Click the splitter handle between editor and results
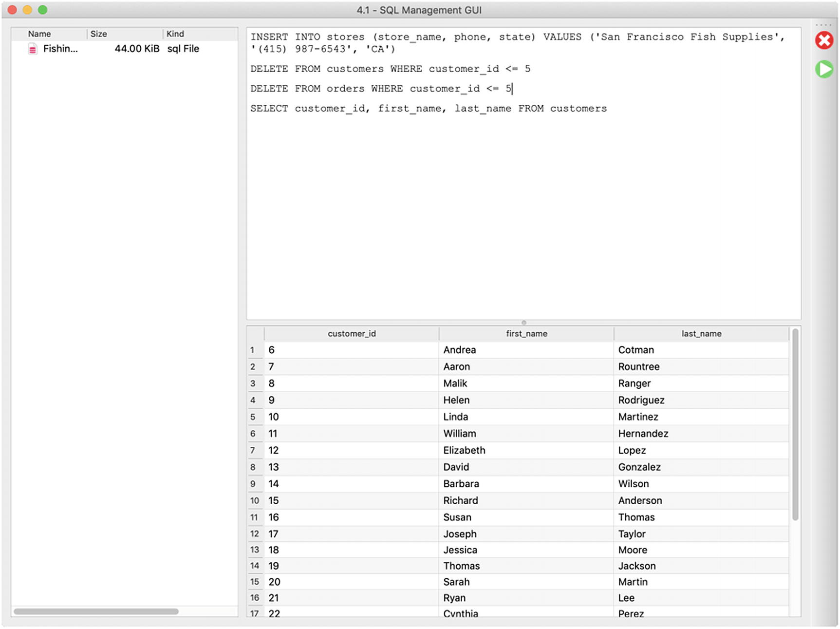The image size is (840, 629). click(x=523, y=323)
